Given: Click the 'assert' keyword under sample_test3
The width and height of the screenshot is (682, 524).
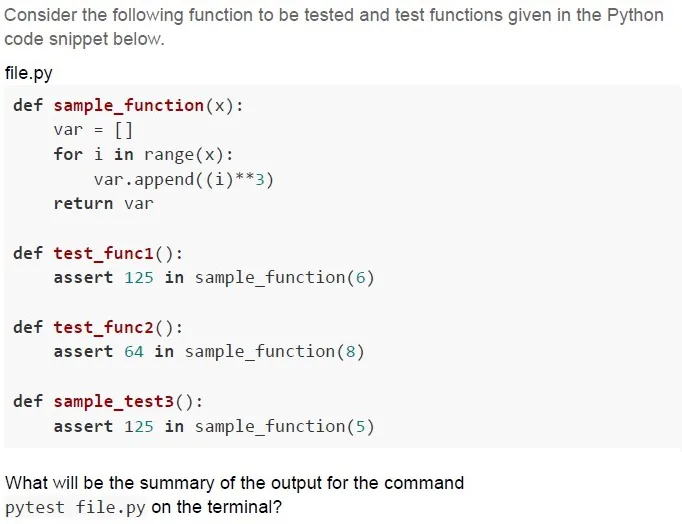Looking at the screenshot, I should pos(83,427).
